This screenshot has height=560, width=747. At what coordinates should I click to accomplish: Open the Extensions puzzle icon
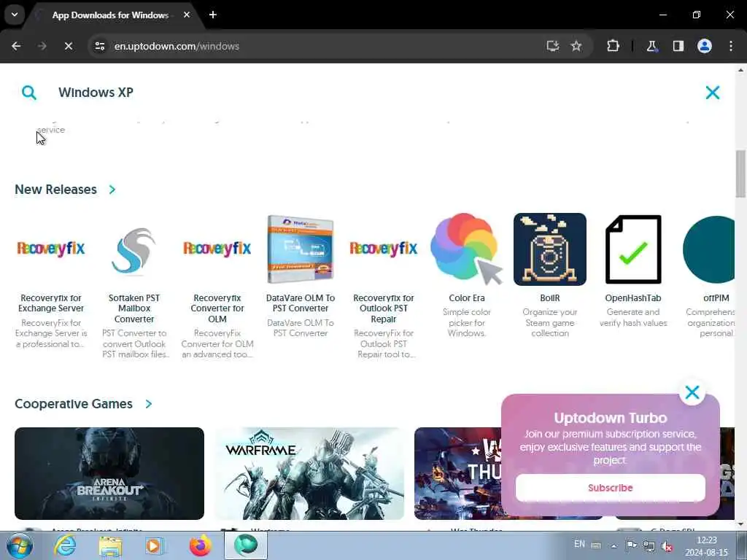(x=613, y=46)
